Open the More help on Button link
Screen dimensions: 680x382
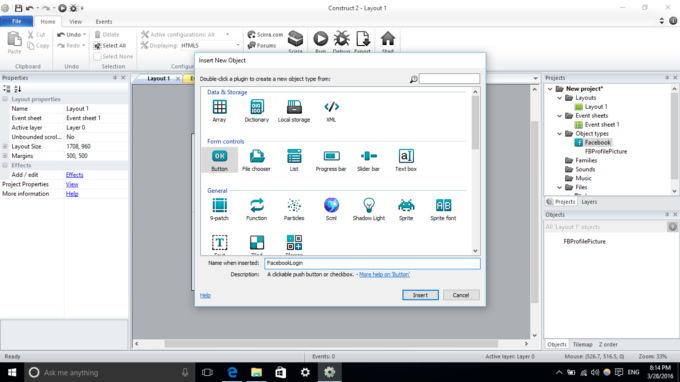384,274
